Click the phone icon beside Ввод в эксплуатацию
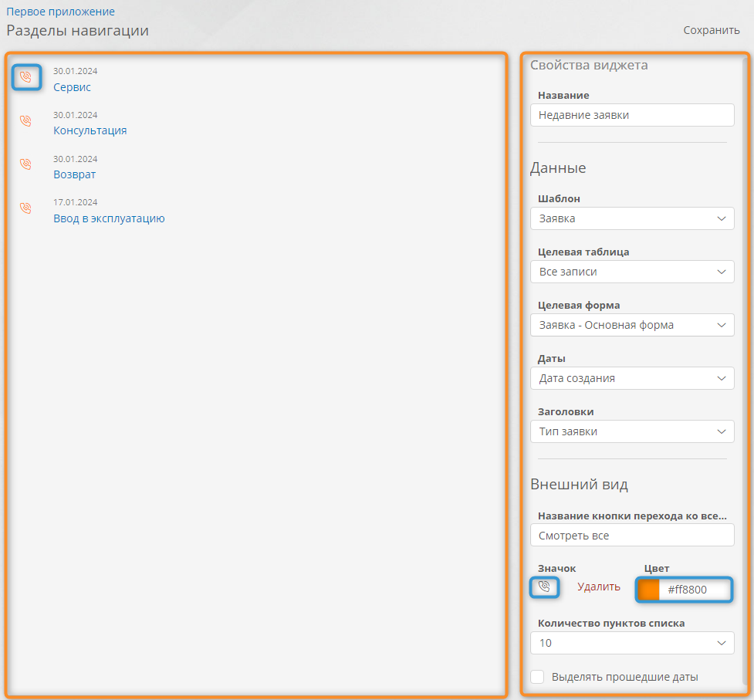 [x=25, y=208]
